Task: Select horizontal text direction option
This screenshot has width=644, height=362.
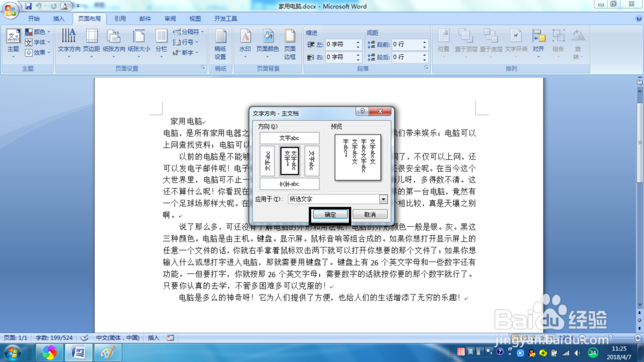Action: 290,138
